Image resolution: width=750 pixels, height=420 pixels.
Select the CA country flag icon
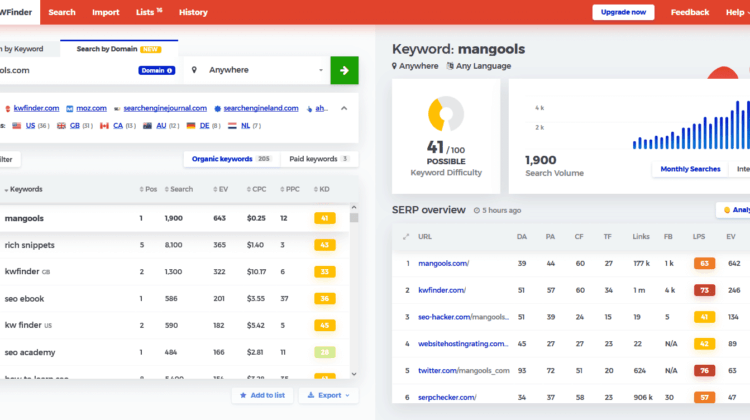pyautogui.click(x=104, y=126)
